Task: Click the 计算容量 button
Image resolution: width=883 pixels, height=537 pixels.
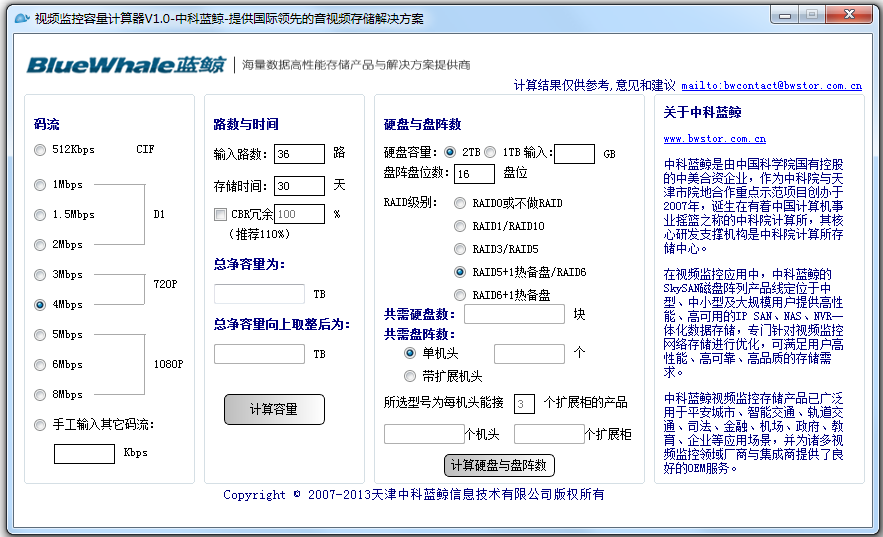Action: pyautogui.click(x=274, y=409)
